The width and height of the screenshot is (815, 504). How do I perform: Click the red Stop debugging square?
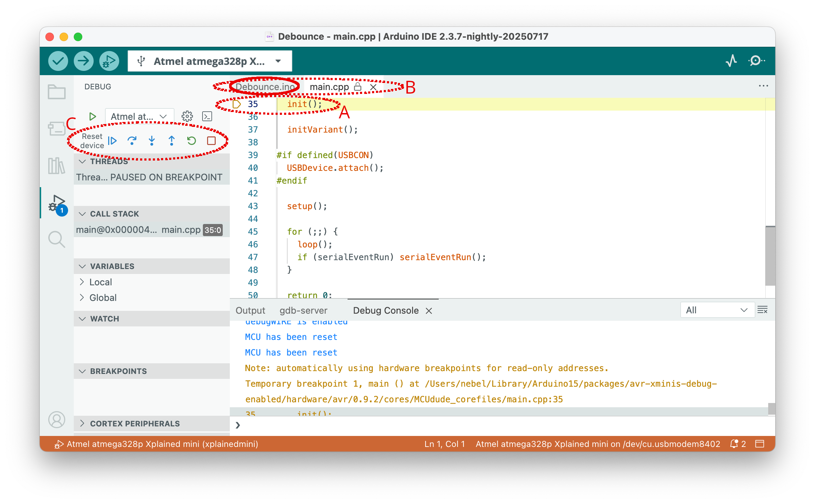click(211, 141)
